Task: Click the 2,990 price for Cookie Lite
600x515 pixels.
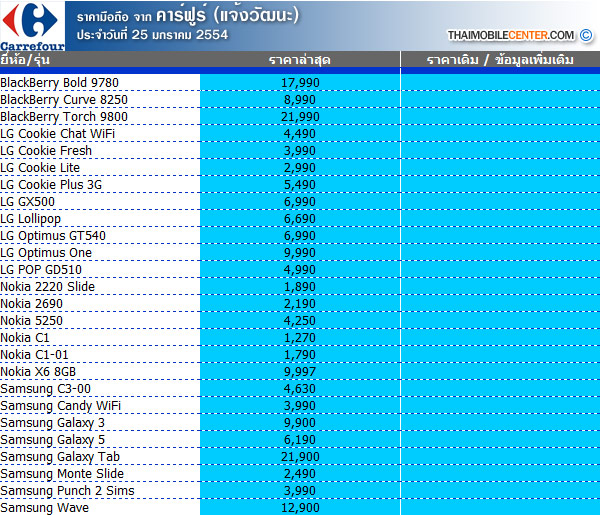Action: coord(300,168)
